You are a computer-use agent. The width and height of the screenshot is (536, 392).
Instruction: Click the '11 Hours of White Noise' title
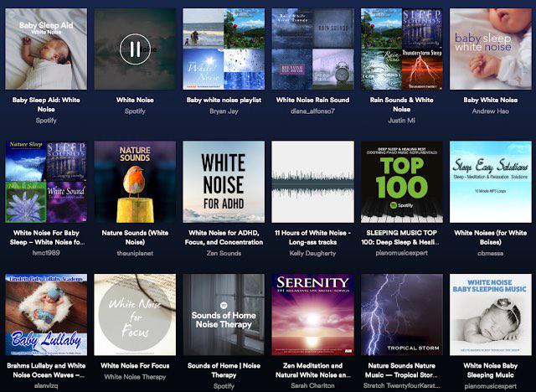[312, 238]
